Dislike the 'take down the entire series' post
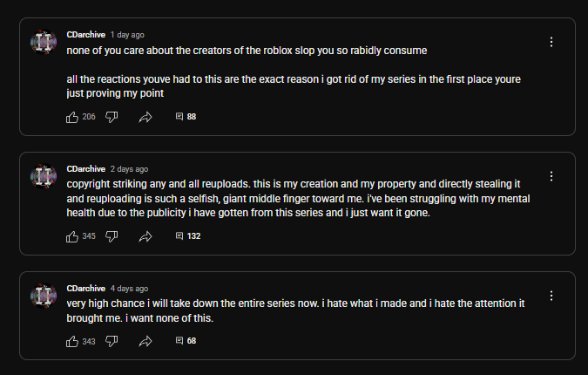The image size is (588, 375). [112, 341]
